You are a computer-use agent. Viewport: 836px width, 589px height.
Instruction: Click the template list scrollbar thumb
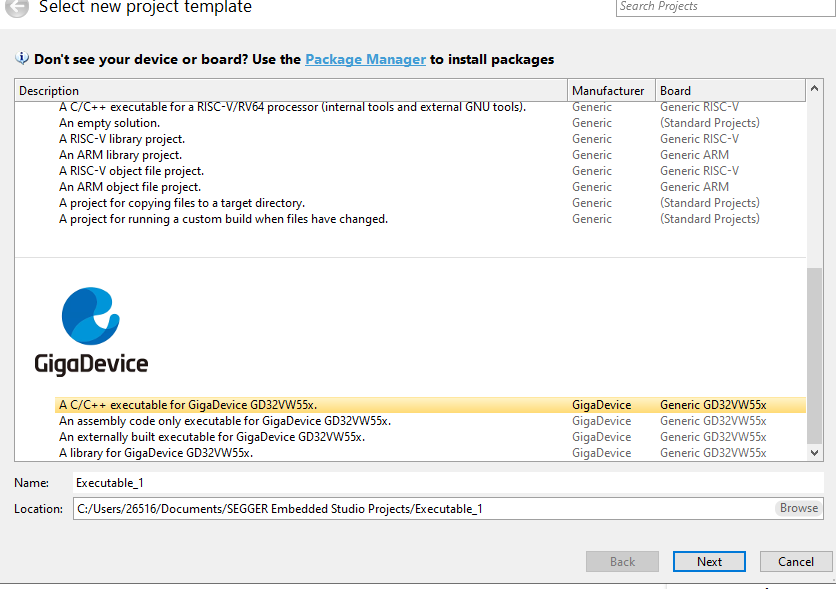(814, 355)
